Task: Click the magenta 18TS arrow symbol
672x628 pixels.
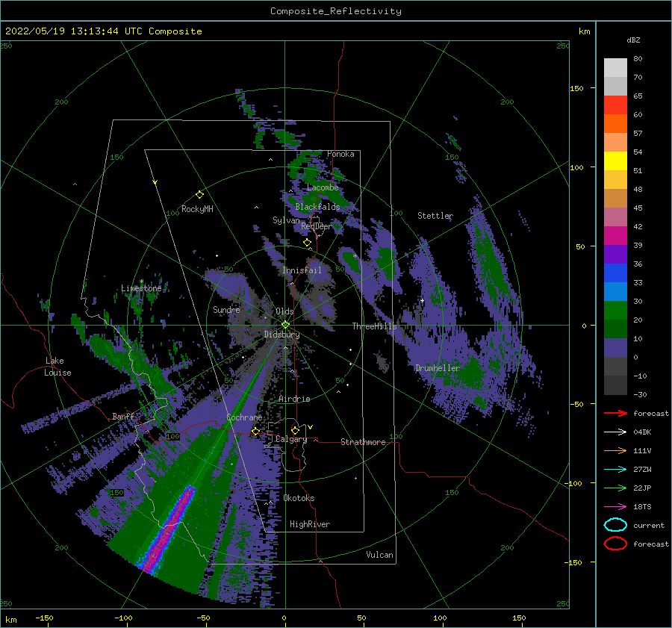Action: (615, 507)
